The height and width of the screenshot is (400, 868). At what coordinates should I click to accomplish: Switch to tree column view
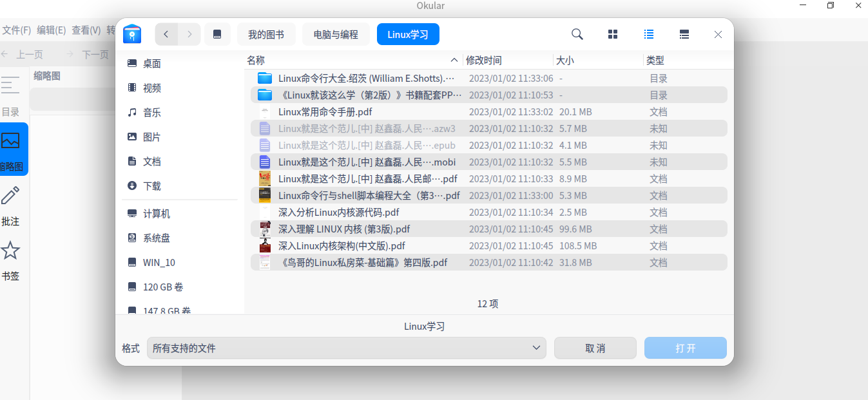tap(685, 34)
